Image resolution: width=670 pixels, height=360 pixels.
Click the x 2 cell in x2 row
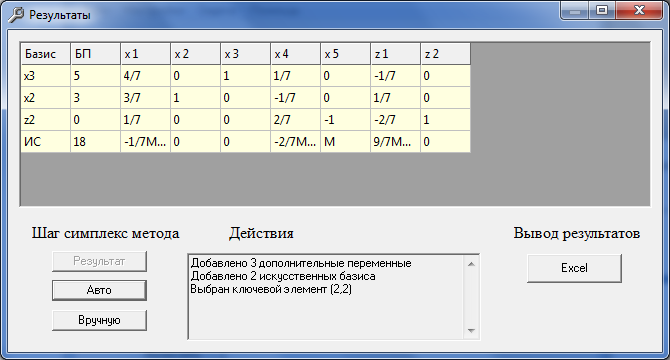pyautogui.click(x=195, y=98)
